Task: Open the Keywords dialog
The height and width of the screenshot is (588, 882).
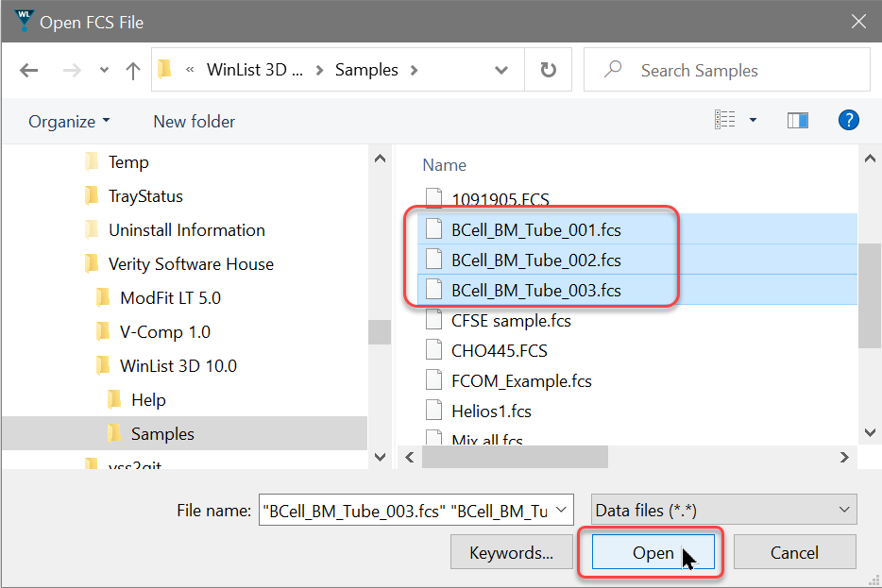Action: (x=511, y=551)
